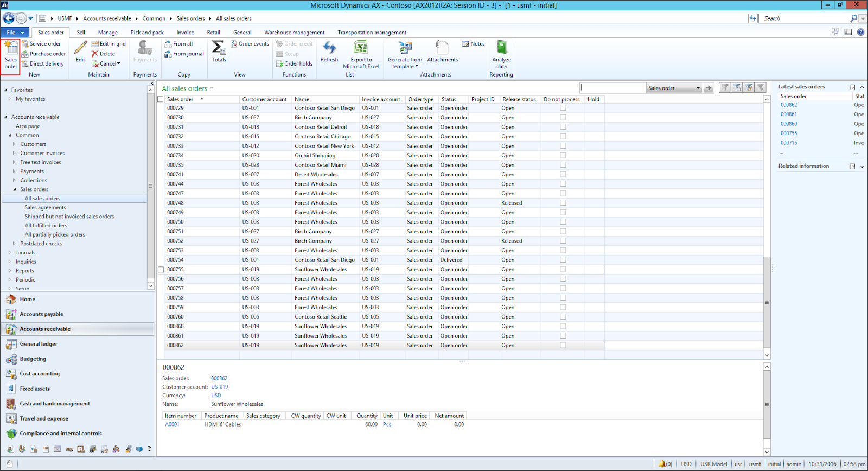
Task: Open Accounts payable module
Action: click(78, 314)
